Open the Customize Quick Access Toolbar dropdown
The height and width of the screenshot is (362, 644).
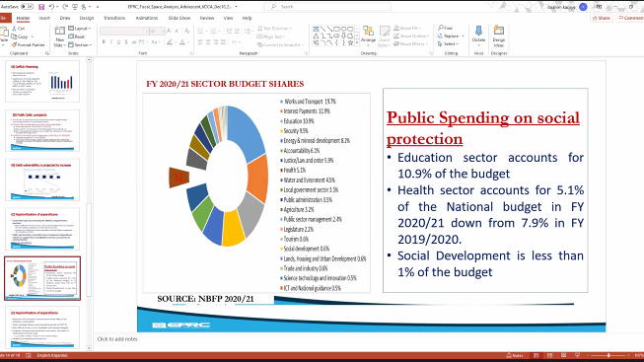(x=98, y=7)
